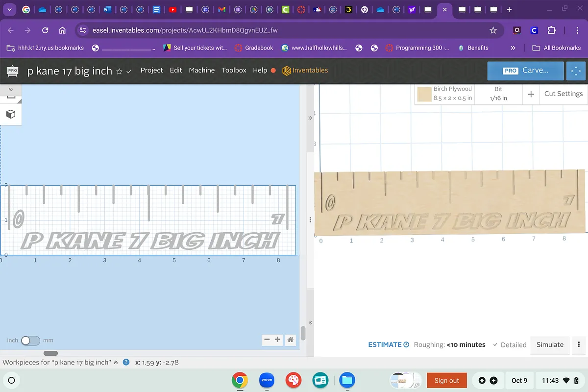Click the blue workpieces help icon
This screenshot has height=392, width=588.
point(126,363)
